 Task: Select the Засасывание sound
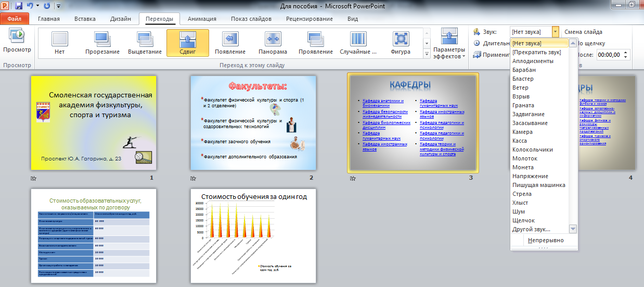(x=540, y=123)
